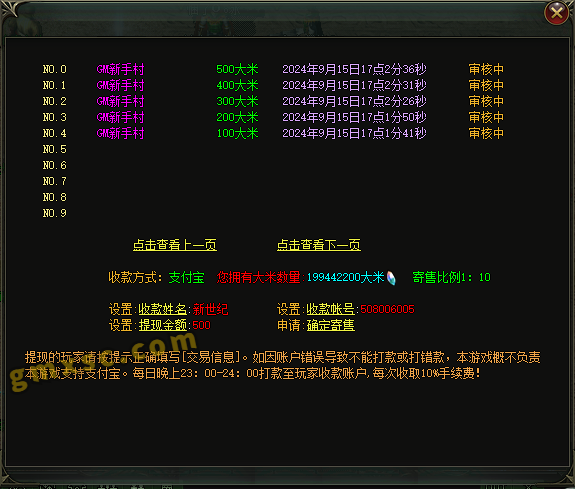Click the rice crystal gem icon

[391, 278]
